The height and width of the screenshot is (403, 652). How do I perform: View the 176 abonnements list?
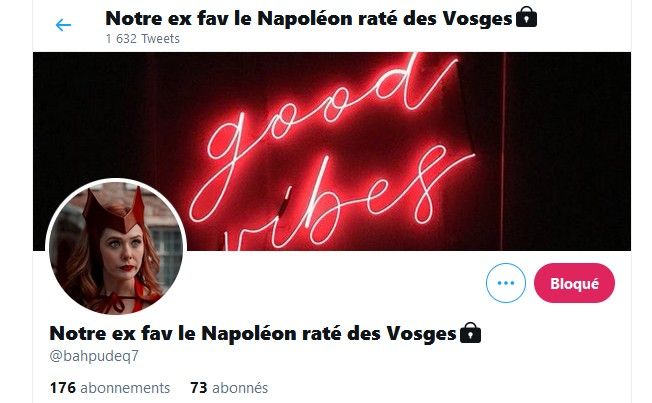[110, 388]
